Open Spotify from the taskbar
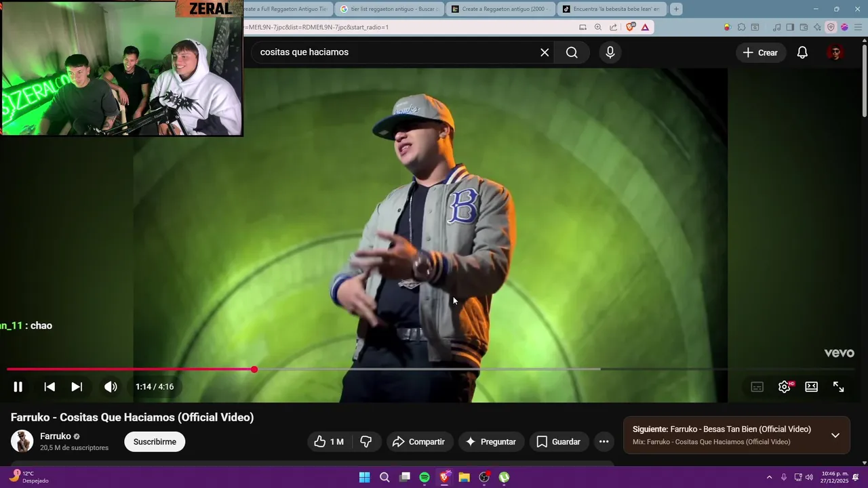The height and width of the screenshot is (488, 868). coord(425,477)
